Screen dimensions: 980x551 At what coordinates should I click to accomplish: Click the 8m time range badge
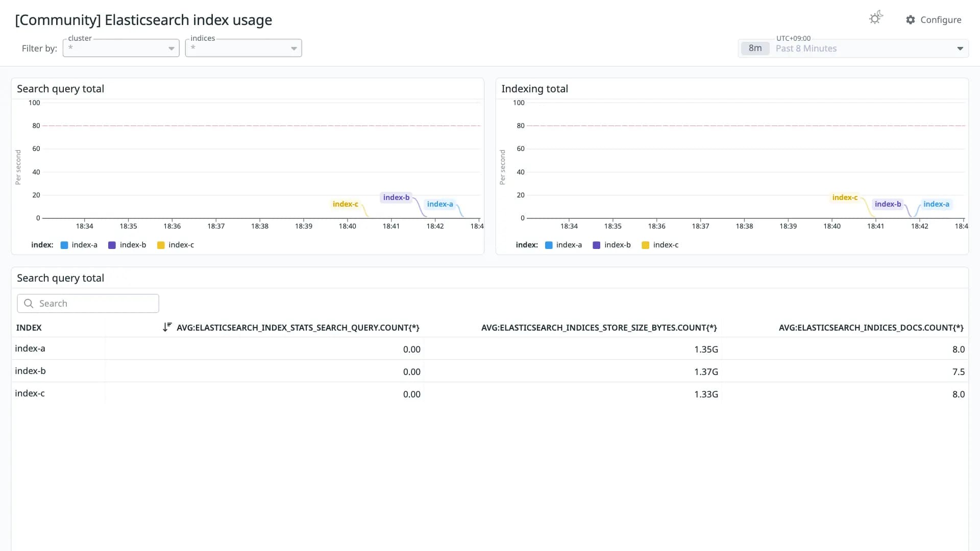pos(755,48)
